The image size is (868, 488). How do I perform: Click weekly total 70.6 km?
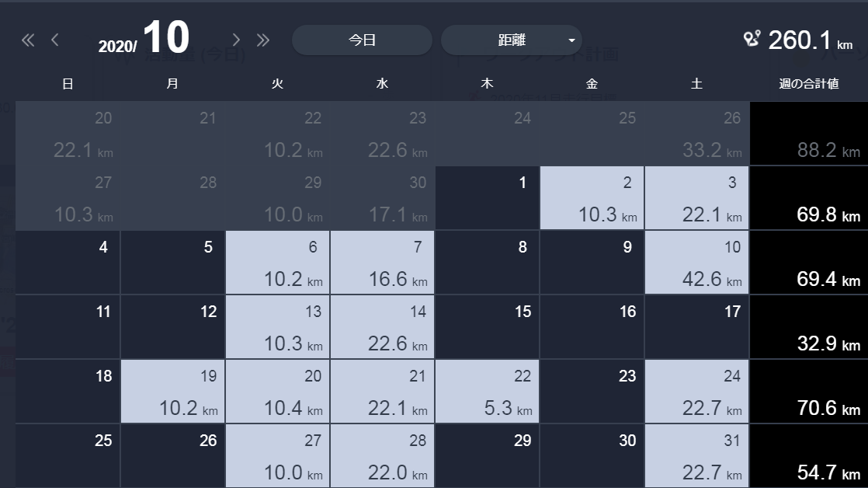[808, 392]
